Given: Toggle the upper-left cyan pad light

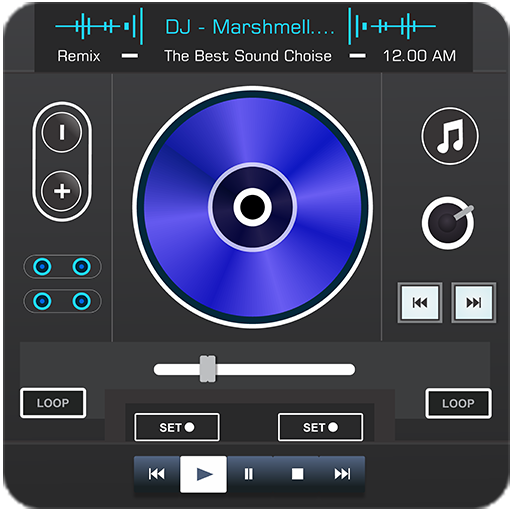Looking at the screenshot, I should tap(42, 267).
